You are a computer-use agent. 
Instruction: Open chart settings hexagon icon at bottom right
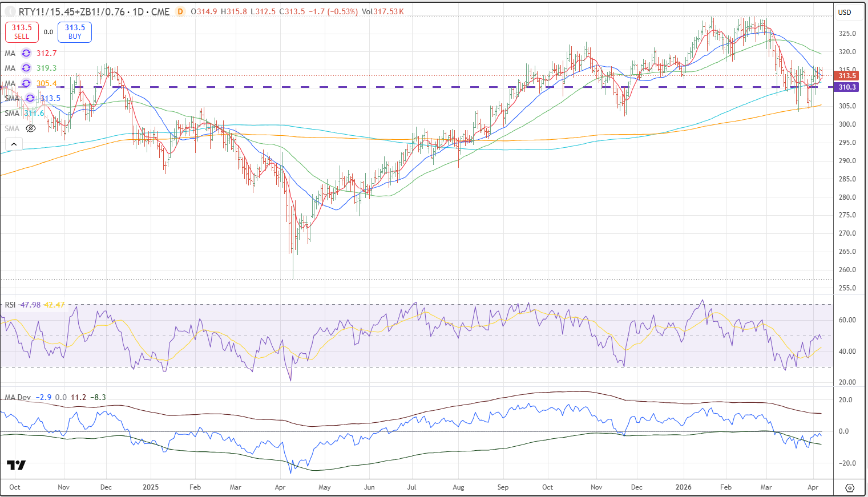[x=850, y=488]
